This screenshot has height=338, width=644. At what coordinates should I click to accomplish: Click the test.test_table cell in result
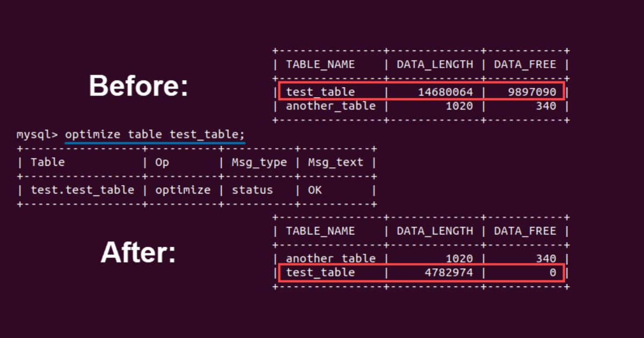coord(82,190)
